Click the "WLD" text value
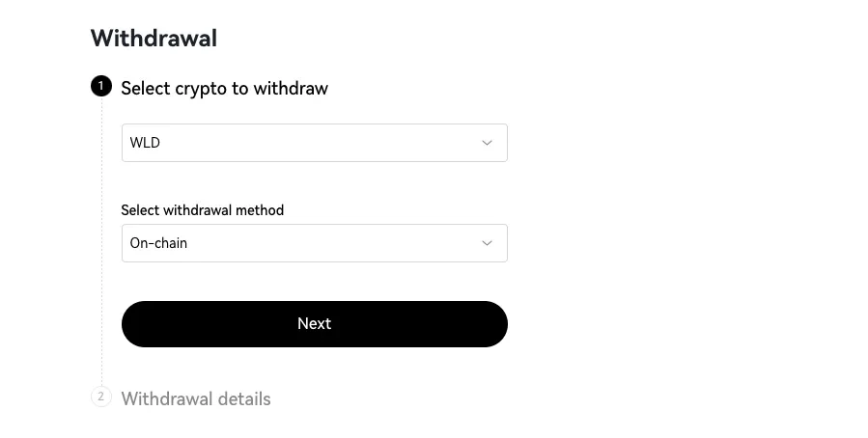This screenshot has width=868, height=438. click(x=145, y=143)
